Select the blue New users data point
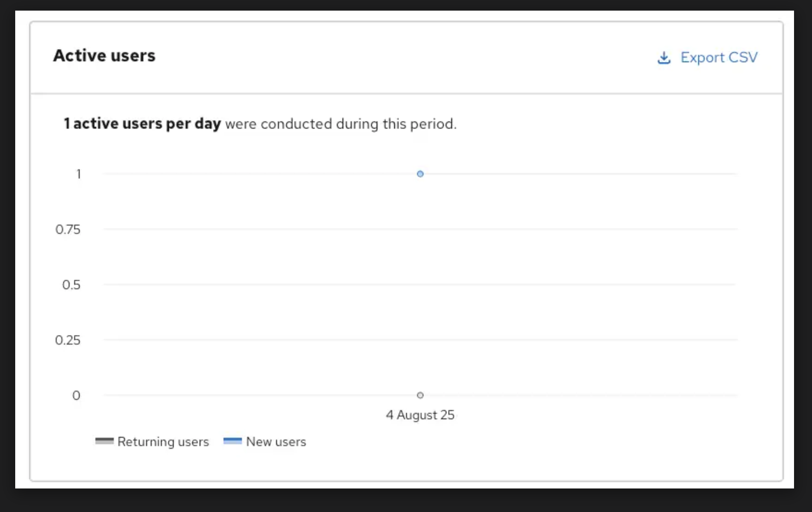The height and width of the screenshot is (512, 812). point(420,174)
